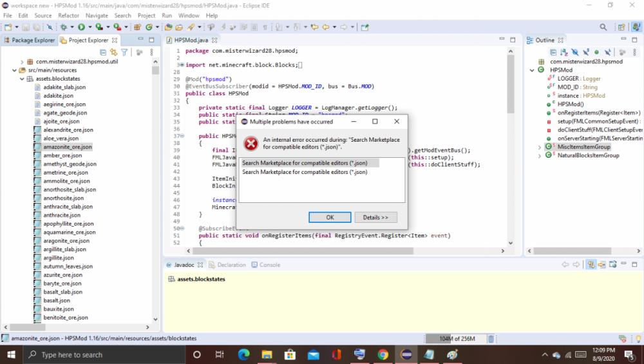Toggle Hide Non-Public Members in Outline
The height and width of the screenshot is (364, 644).
(x=596, y=52)
